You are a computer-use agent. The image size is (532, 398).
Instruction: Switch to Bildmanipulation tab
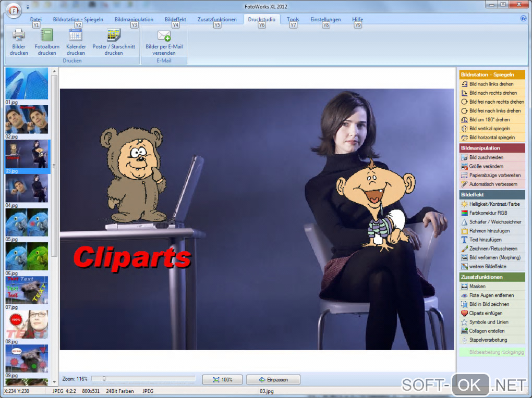pyautogui.click(x=134, y=19)
